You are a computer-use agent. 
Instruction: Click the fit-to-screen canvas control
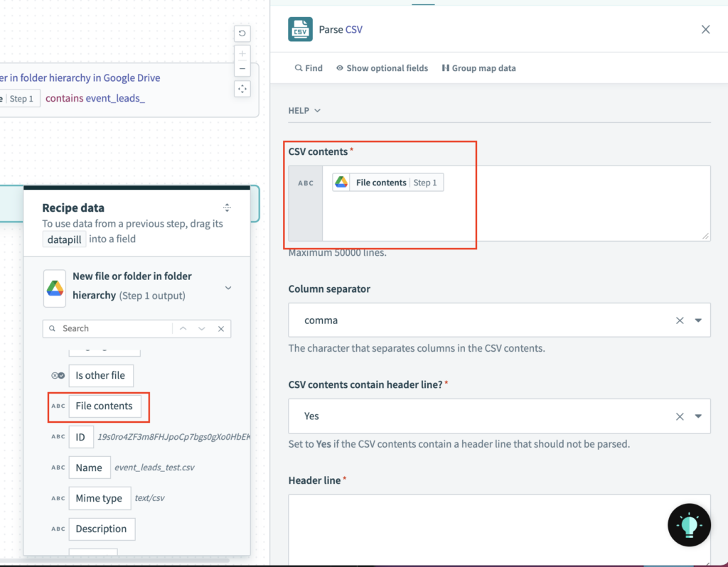pyautogui.click(x=242, y=89)
